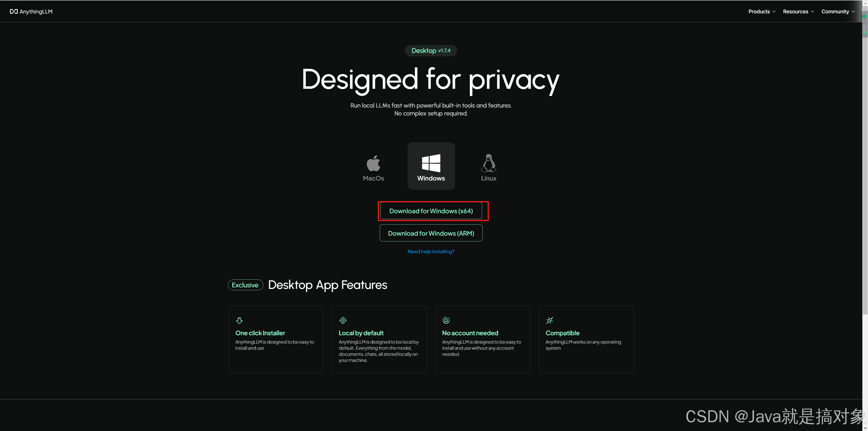Select the Linux penguin icon
Viewport: 868px width, 431px height.
[x=488, y=163]
